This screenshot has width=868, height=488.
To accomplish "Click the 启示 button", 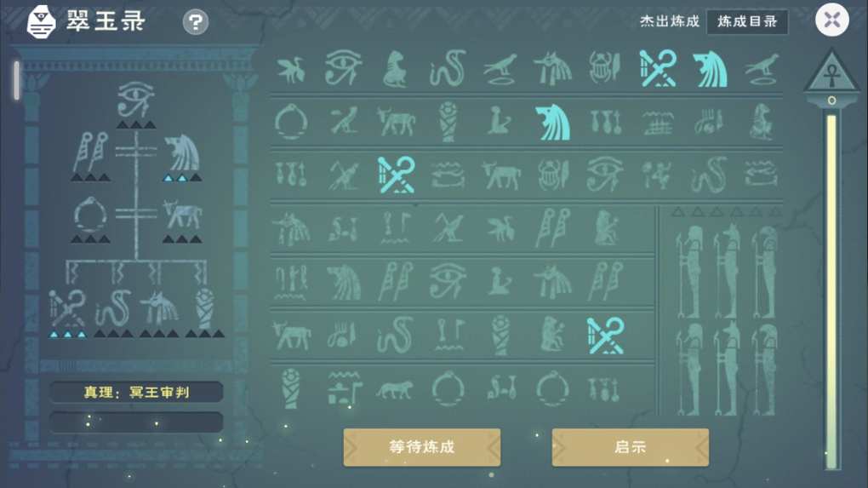I will (630, 447).
